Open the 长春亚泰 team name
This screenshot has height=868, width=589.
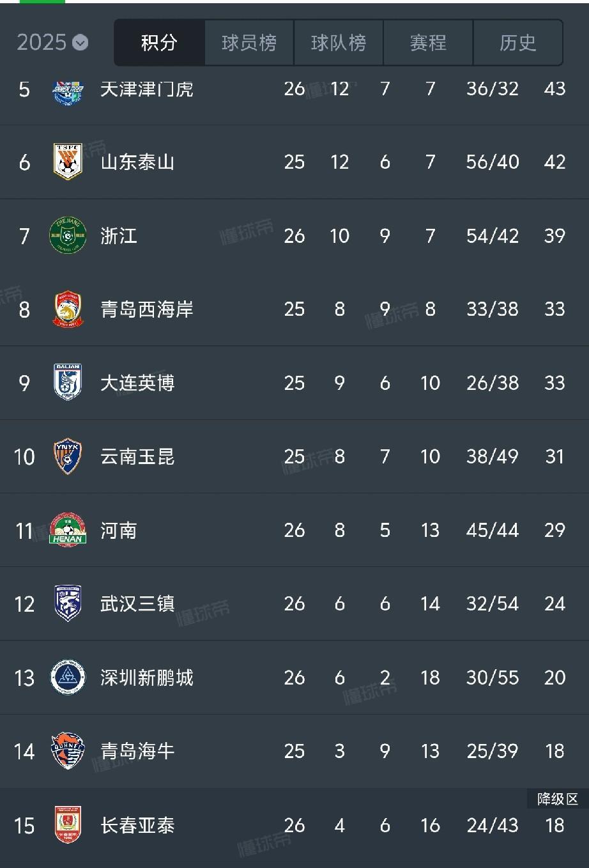(137, 825)
